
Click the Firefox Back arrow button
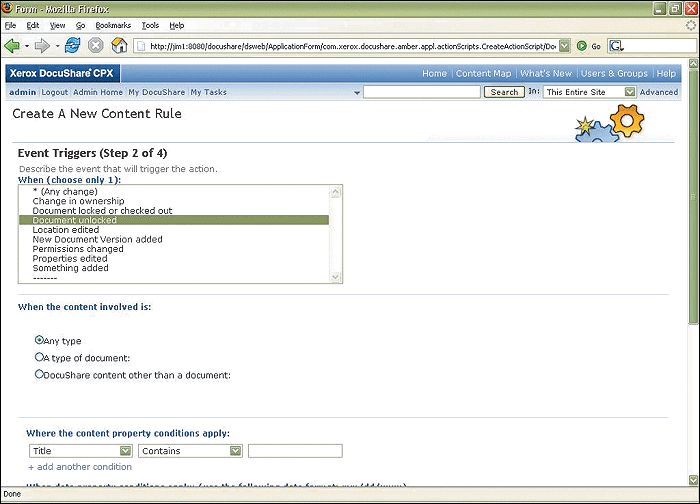click(x=12, y=46)
